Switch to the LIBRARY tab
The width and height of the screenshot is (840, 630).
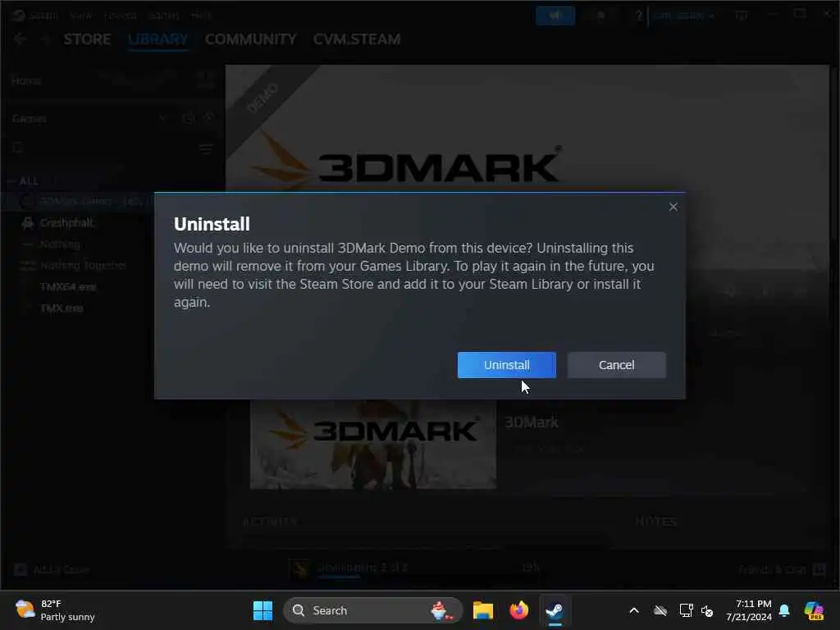coord(158,39)
